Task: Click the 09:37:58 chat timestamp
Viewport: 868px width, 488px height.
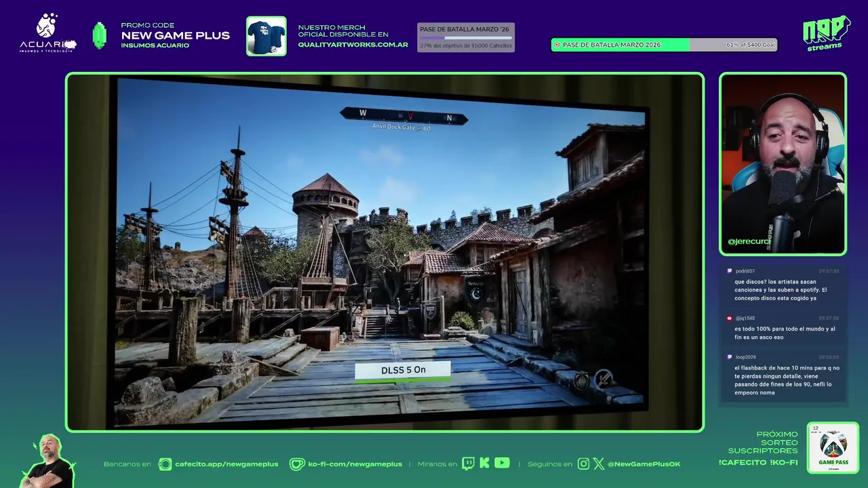Action: tap(829, 318)
